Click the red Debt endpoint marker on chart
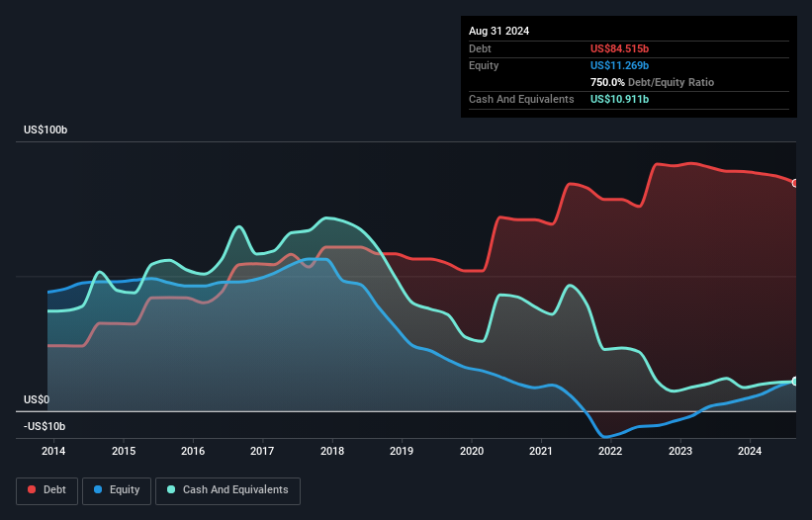Image resolution: width=812 pixels, height=520 pixels. tap(795, 183)
